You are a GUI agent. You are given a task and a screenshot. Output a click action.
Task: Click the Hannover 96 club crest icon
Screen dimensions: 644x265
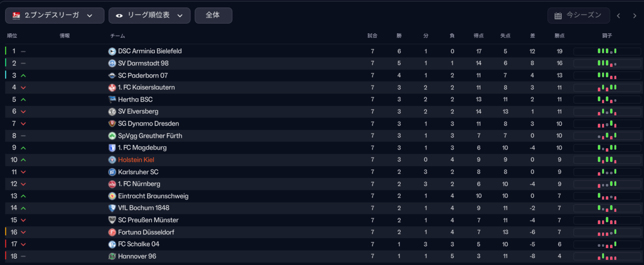click(112, 256)
